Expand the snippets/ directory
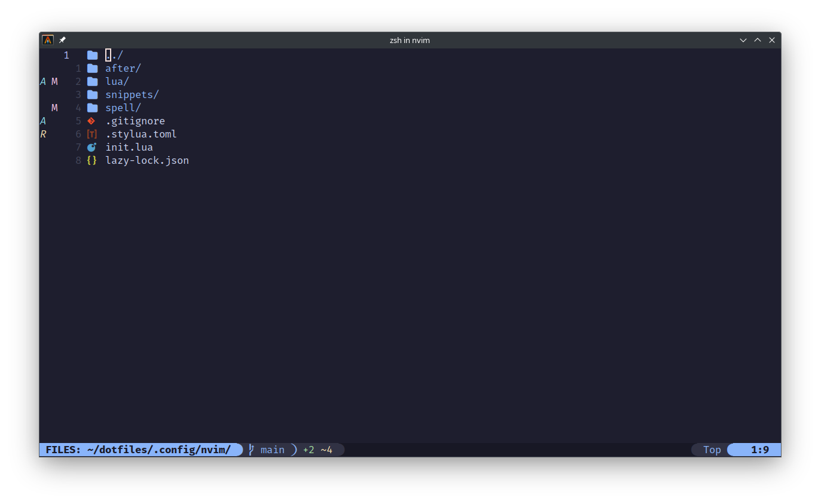 [132, 94]
